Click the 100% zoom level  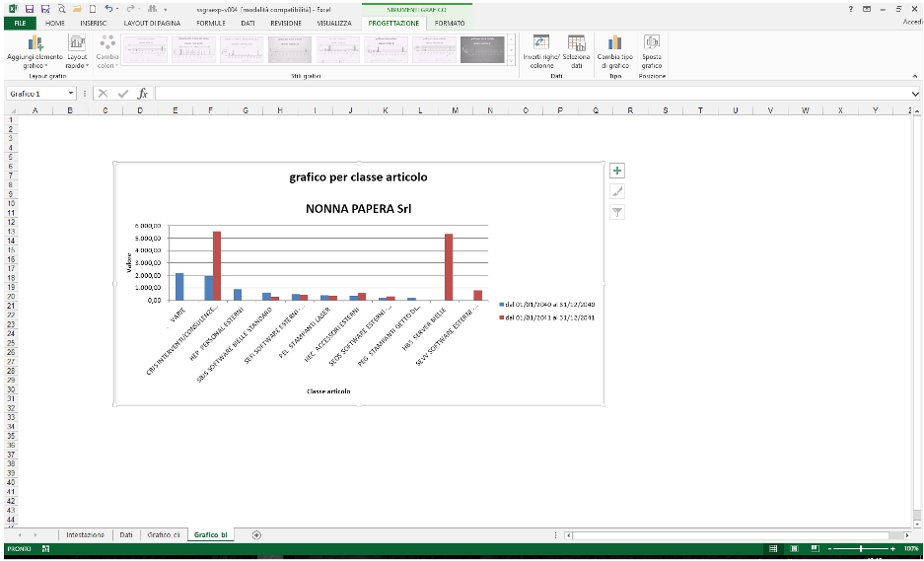point(911,549)
